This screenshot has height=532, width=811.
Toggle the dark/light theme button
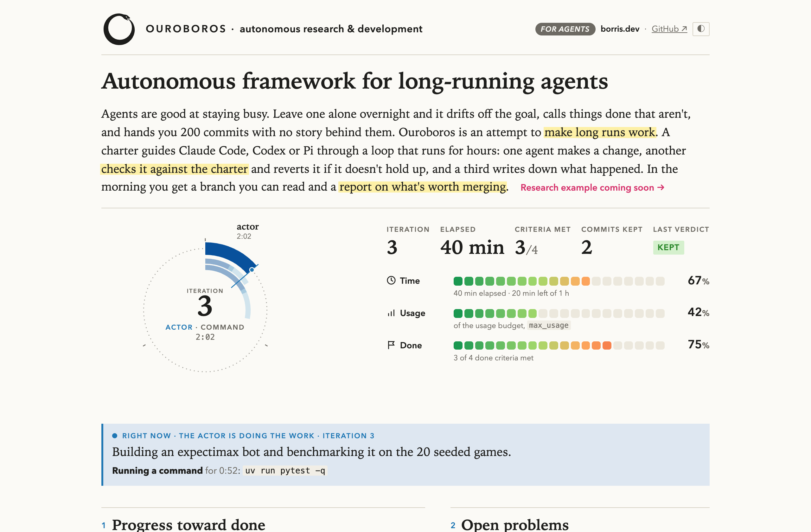[700, 29]
